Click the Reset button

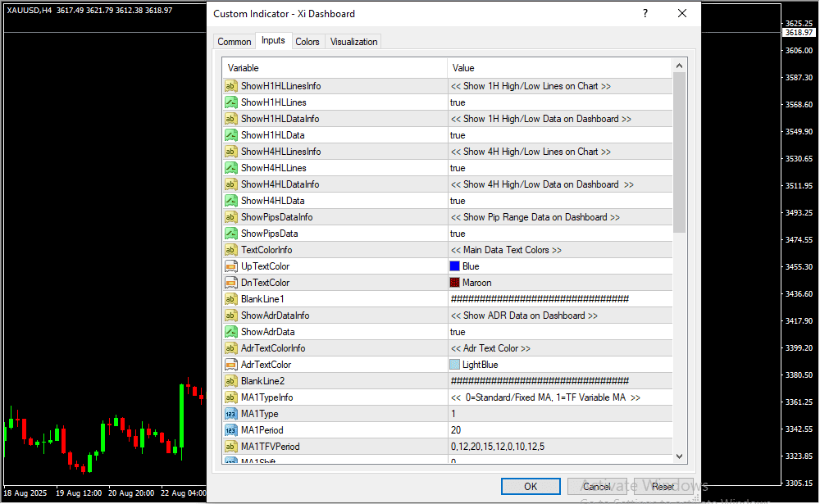pos(663,487)
